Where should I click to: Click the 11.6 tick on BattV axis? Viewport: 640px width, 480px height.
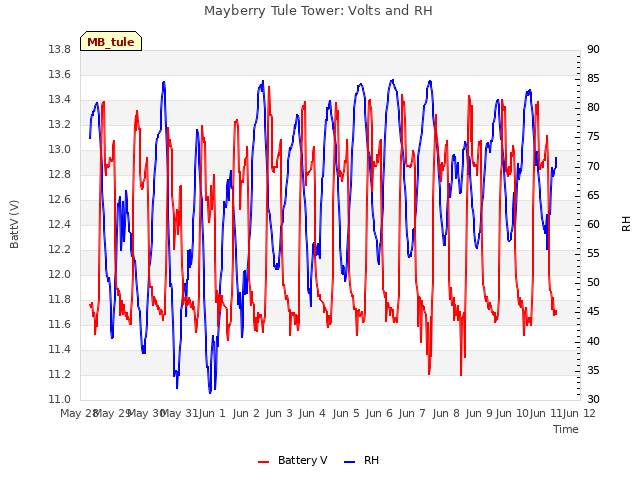tap(60, 324)
